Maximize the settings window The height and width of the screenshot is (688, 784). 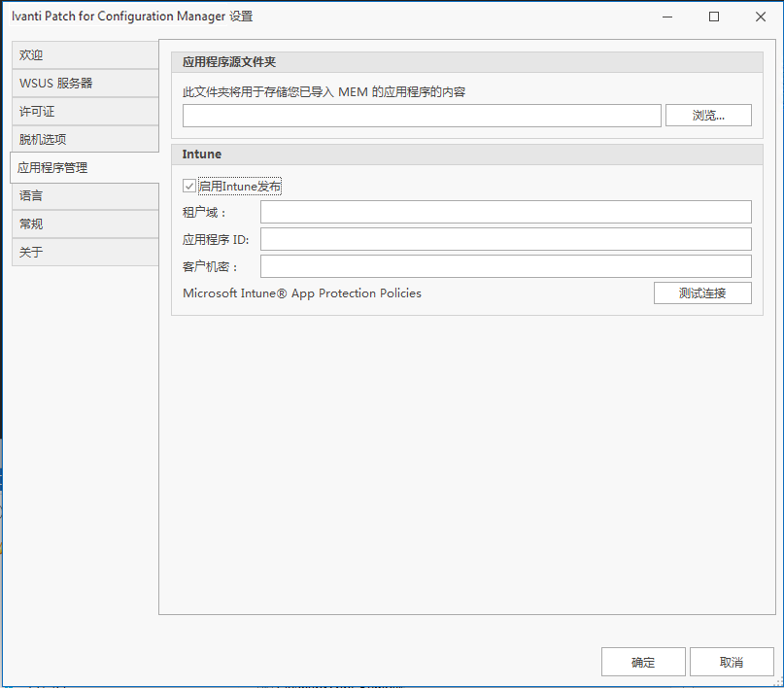point(714,17)
